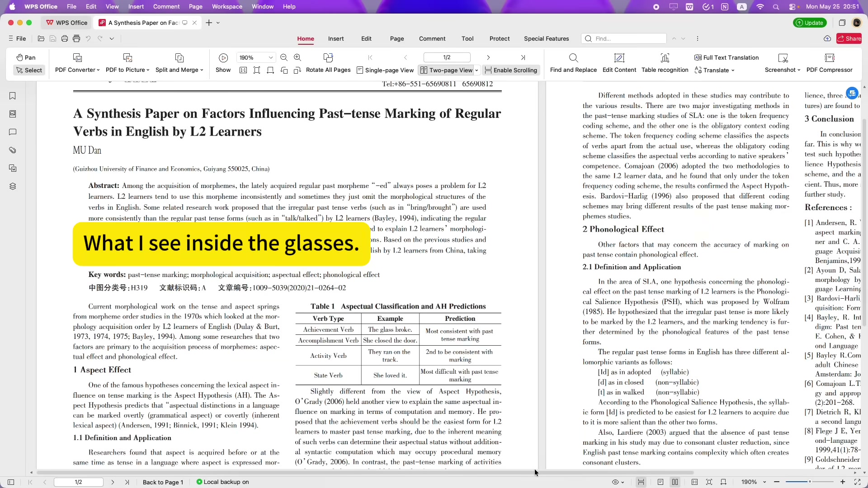The height and width of the screenshot is (488, 868).
Task: Open Special Features tab
Action: (x=547, y=39)
